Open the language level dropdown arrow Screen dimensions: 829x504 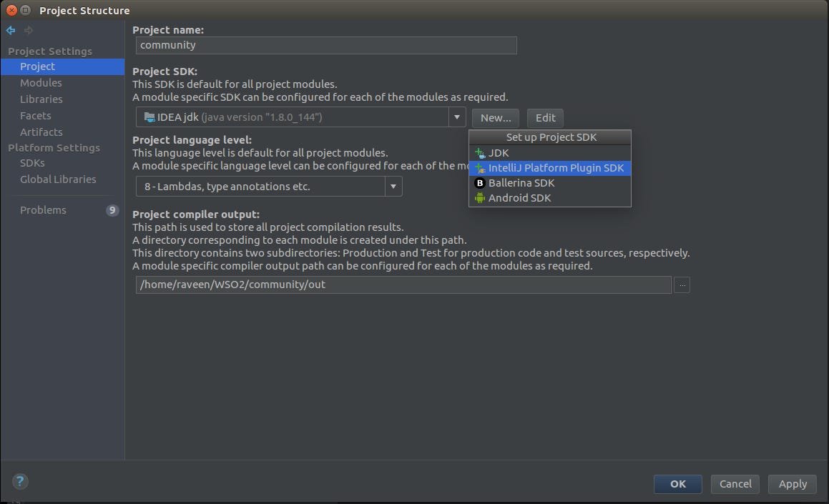393,187
